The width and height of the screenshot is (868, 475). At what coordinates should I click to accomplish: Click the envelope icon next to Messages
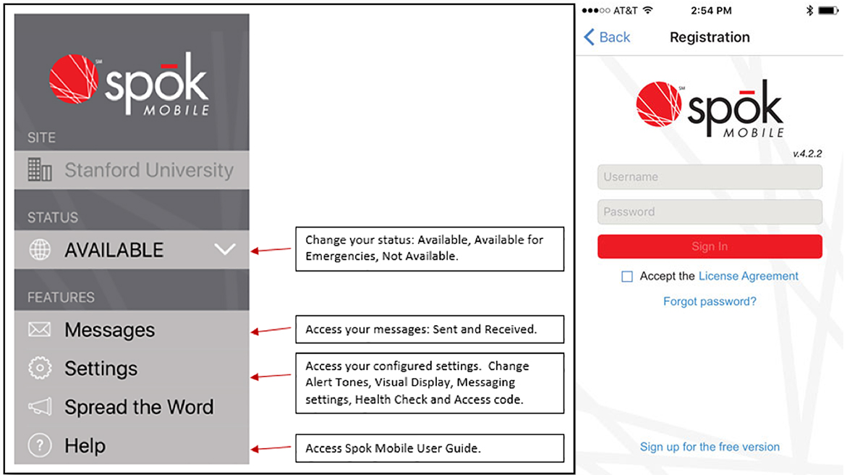40,330
